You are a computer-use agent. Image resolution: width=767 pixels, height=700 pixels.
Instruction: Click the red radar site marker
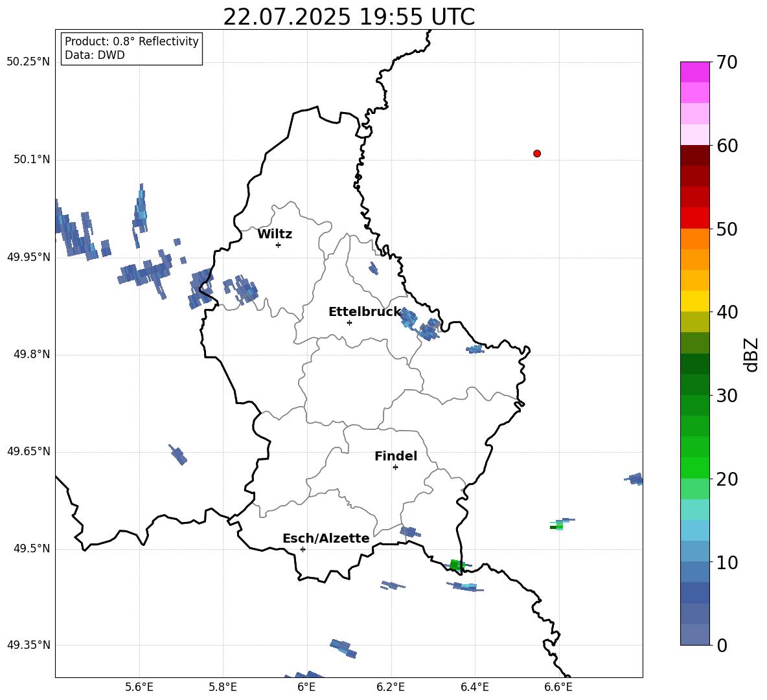click(x=537, y=153)
